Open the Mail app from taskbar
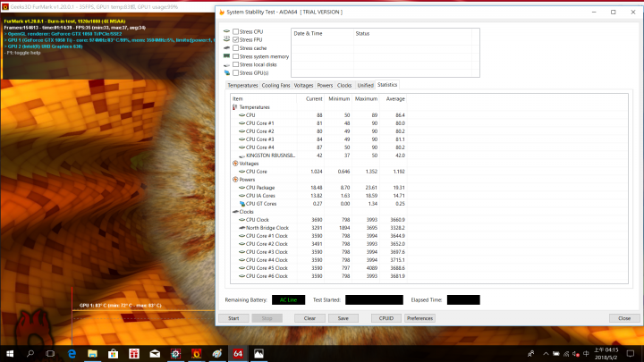Image resolution: width=644 pixels, height=362 pixels. tap(155, 353)
